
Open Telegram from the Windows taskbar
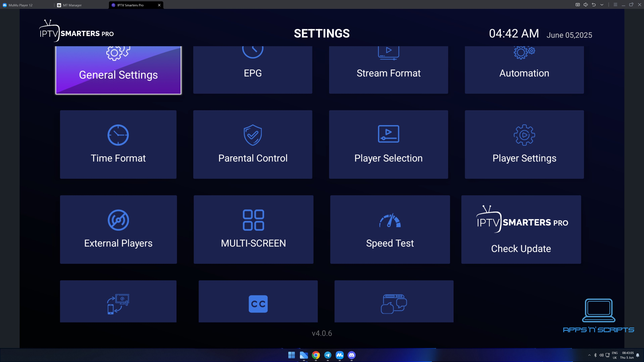pos(327,355)
